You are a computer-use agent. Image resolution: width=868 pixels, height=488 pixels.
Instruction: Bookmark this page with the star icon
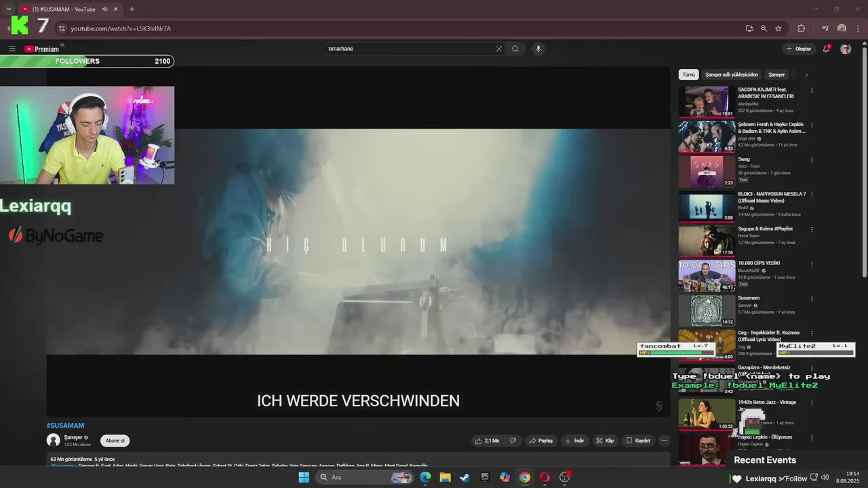[x=778, y=28]
